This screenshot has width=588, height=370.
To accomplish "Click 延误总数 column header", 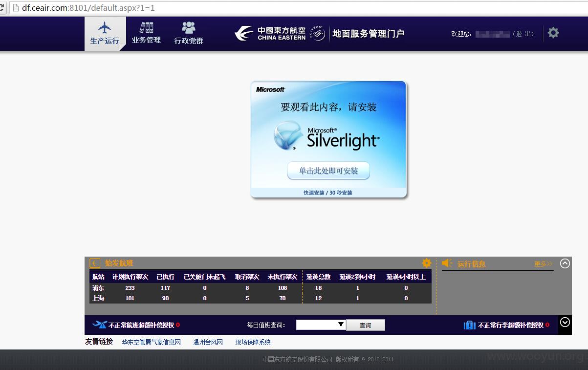I will [x=319, y=277].
